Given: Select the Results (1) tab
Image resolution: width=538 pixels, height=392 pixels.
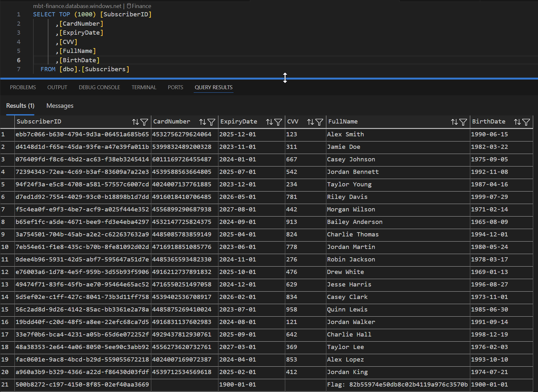Looking at the screenshot, I should pos(20,106).
